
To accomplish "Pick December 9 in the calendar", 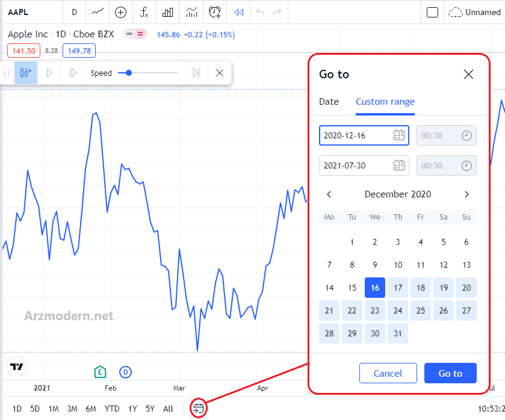I will click(x=375, y=265).
